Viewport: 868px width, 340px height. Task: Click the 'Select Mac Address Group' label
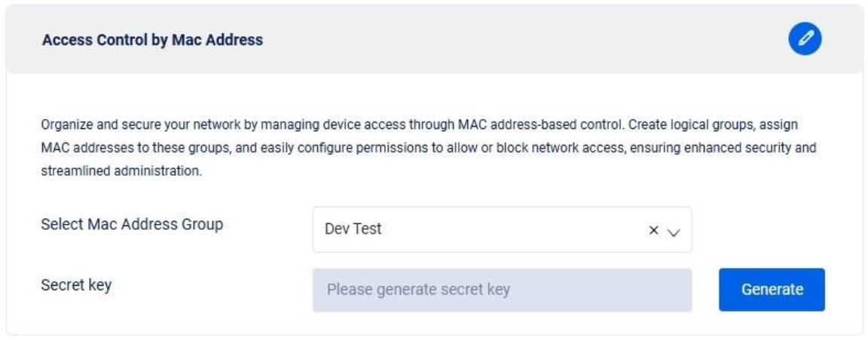tap(132, 224)
